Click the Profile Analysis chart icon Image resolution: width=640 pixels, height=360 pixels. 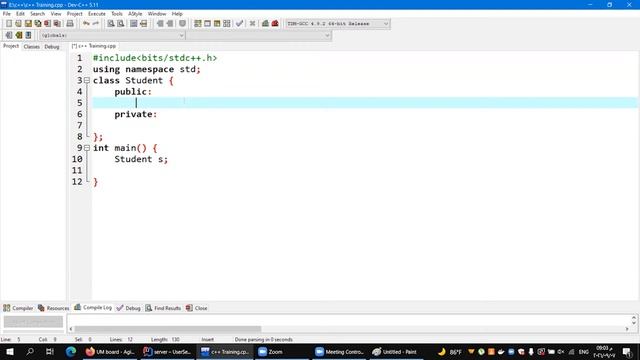click(x=265, y=24)
